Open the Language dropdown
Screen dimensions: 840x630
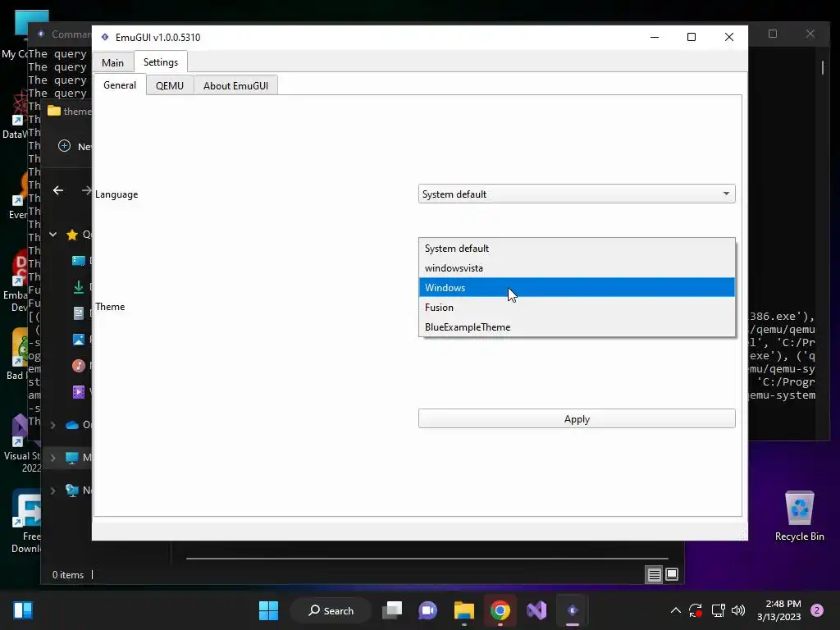click(x=577, y=194)
